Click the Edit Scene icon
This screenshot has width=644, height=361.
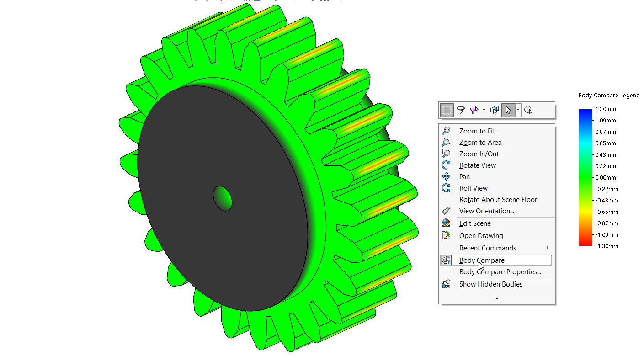(446, 223)
